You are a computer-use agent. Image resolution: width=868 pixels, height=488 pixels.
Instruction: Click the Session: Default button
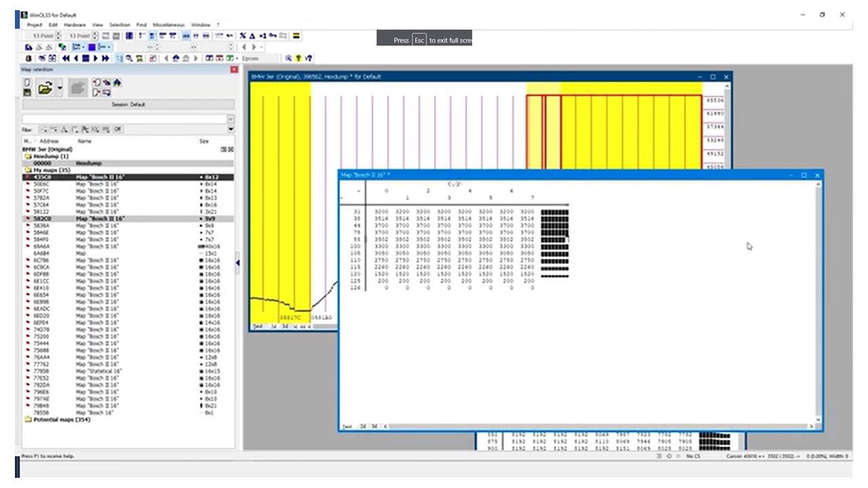128,104
